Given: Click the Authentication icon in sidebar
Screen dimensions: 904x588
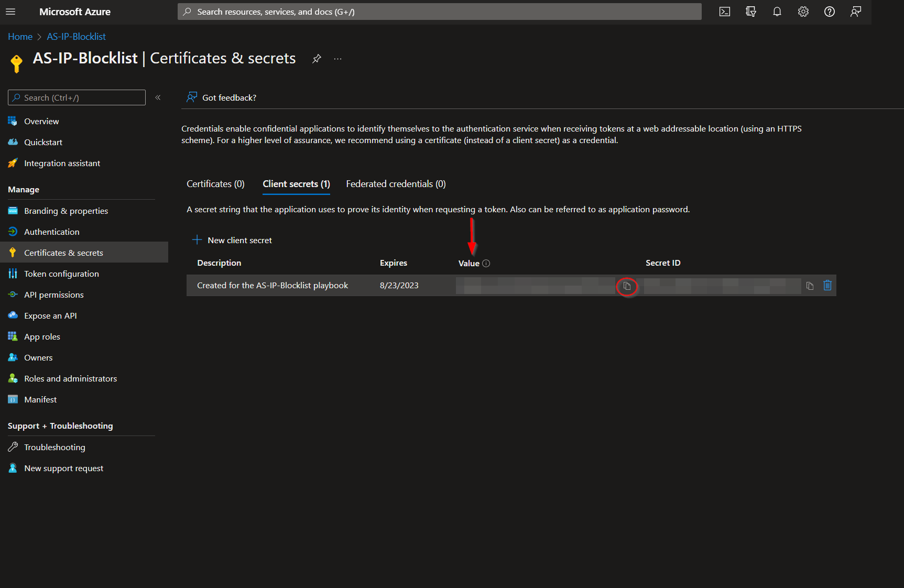Looking at the screenshot, I should coord(13,232).
